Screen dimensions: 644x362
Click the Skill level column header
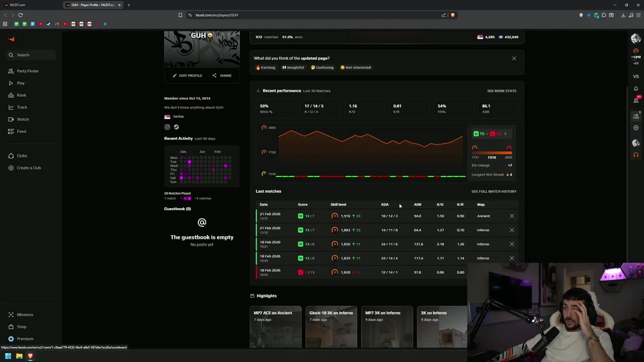point(338,205)
